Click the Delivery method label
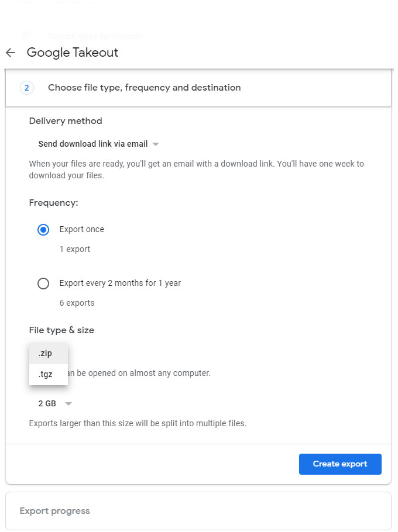Screen dimensions: 398x532 (65, 121)
